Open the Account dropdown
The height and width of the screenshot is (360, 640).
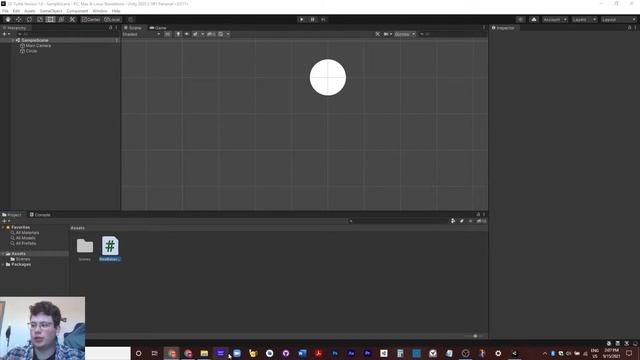click(x=555, y=20)
